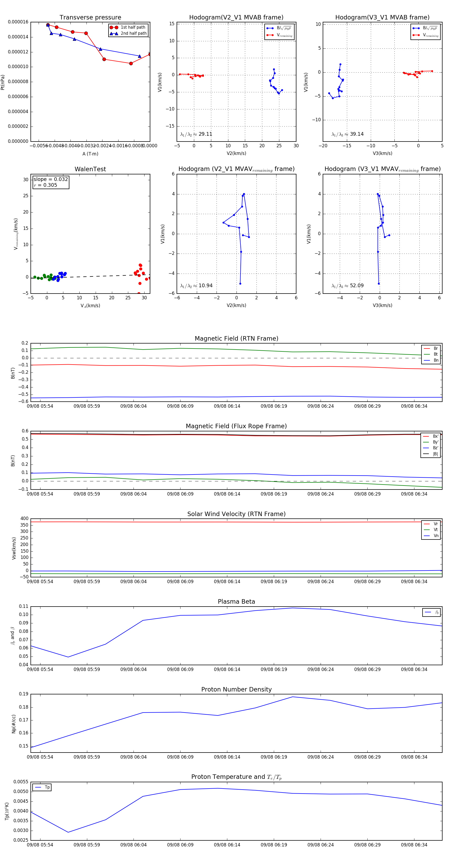Click the 'Hodogram (V3_V1 MVAV remaining frame)' title
Image resolution: width=473 pixels, height=868 pixels.
click(x=382, y=169)
